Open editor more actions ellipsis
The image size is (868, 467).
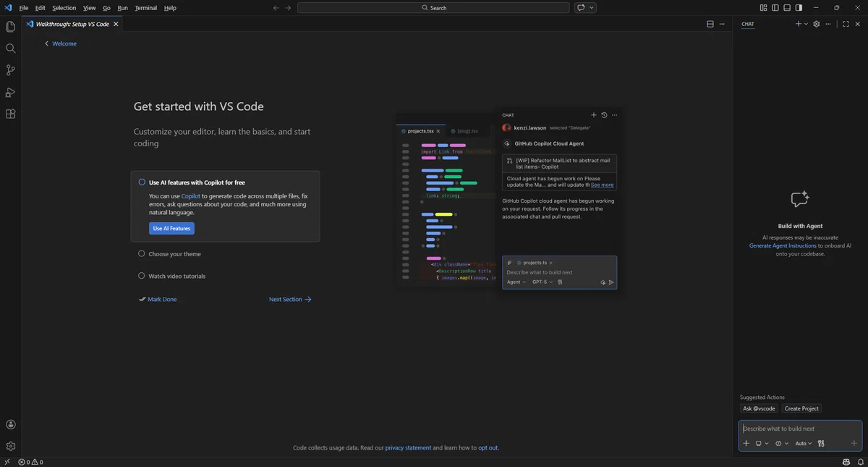pos(723,24)
